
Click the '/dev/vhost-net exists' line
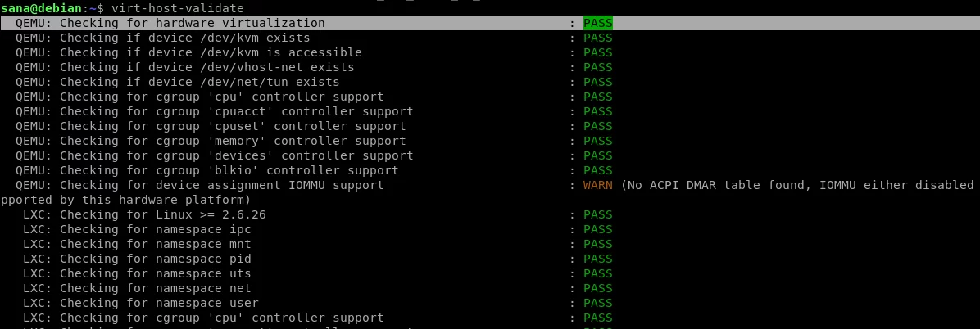[185, 67]
